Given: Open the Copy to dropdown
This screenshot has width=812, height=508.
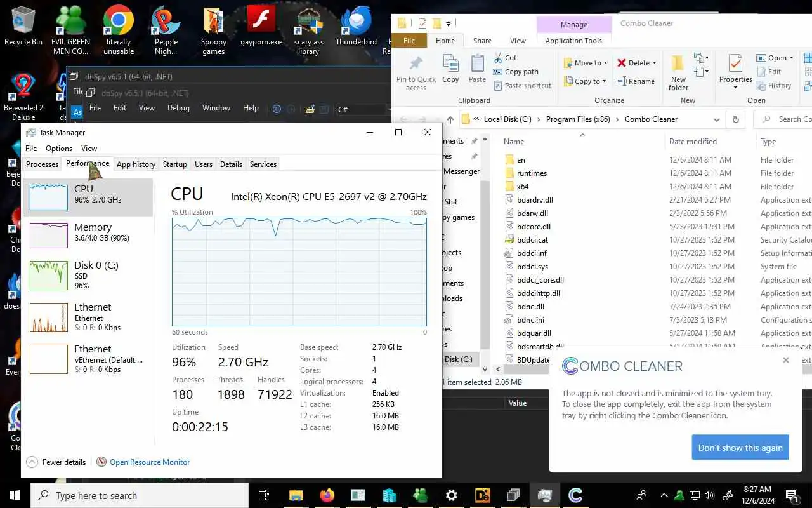Looking at the screenshot, I should tap(586, 81).
